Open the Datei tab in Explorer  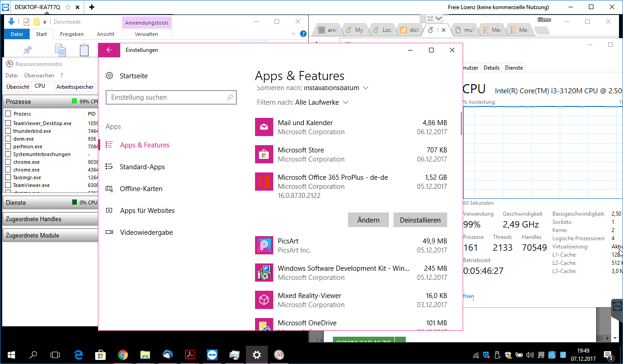point(17,34)
